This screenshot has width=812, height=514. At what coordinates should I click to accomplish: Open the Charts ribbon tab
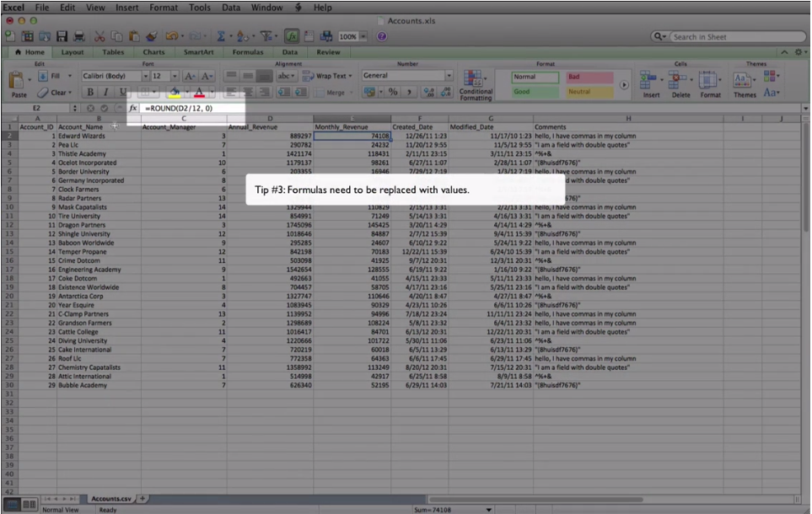[153, 52]
